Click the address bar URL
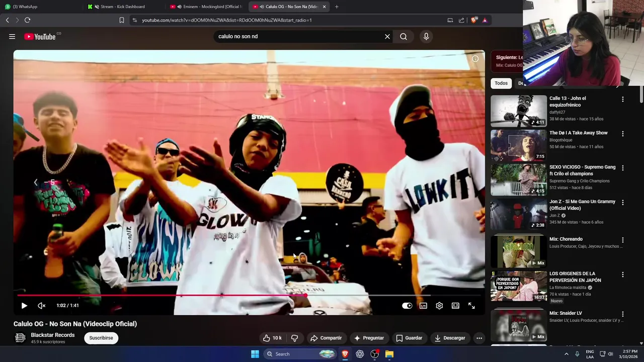 click(x=227, y=20)
